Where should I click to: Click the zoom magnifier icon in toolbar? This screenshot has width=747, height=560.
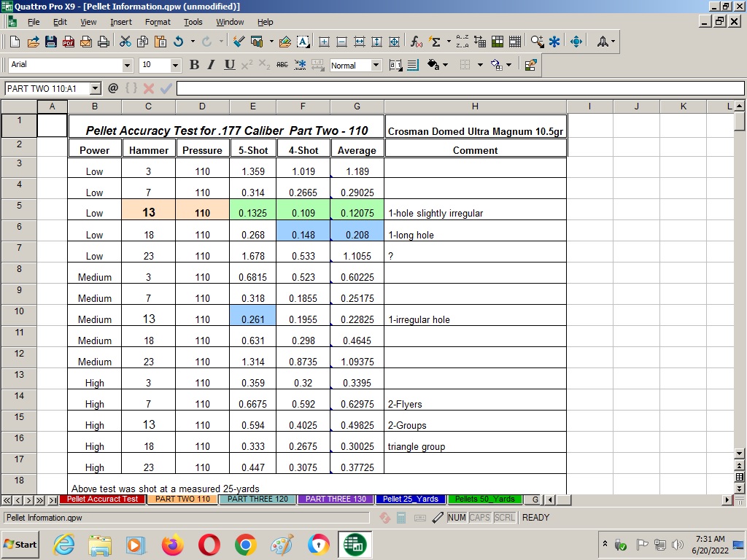coord(538,42)
